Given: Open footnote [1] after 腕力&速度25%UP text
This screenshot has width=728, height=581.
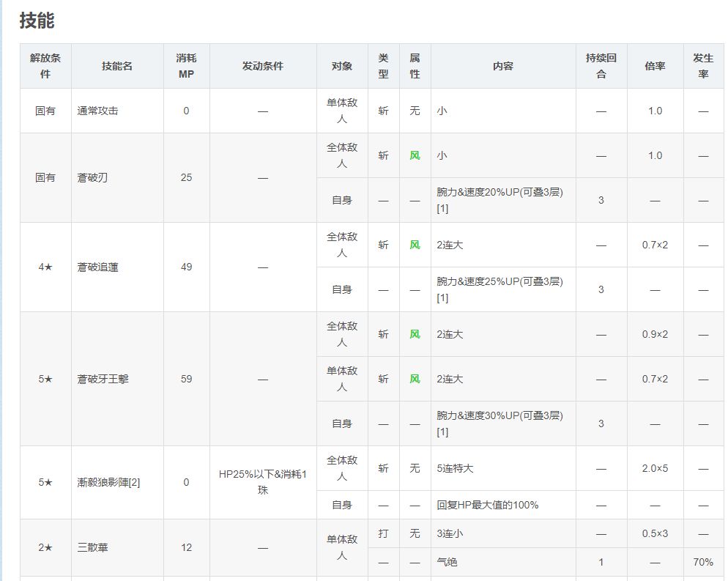Looking at the screenshot, I should [442, 298].
